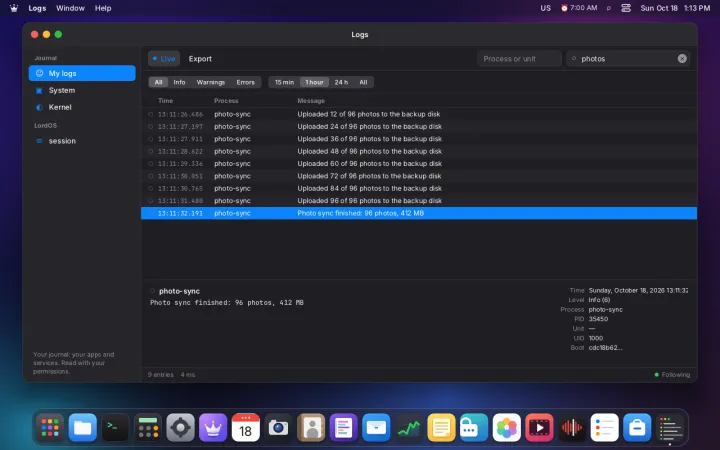720x450 pixels.
Task: Click the My logs smiley icon
Action: click(39, 73)
